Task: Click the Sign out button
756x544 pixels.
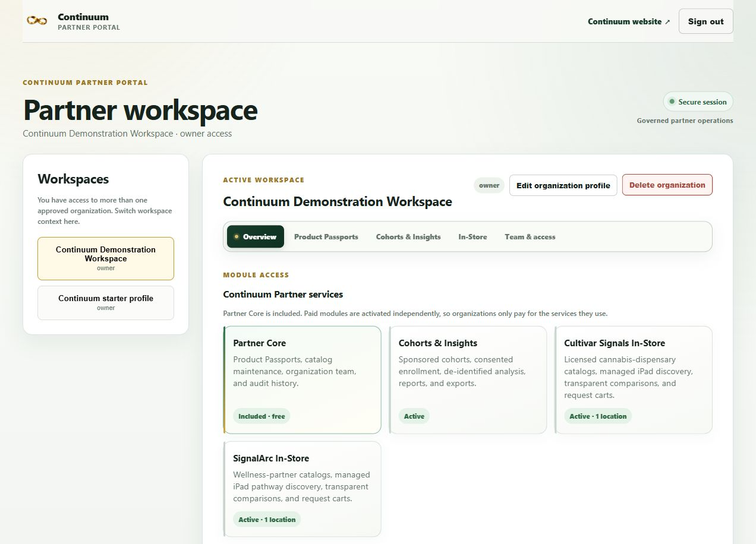Action: (x=705, y=21)
